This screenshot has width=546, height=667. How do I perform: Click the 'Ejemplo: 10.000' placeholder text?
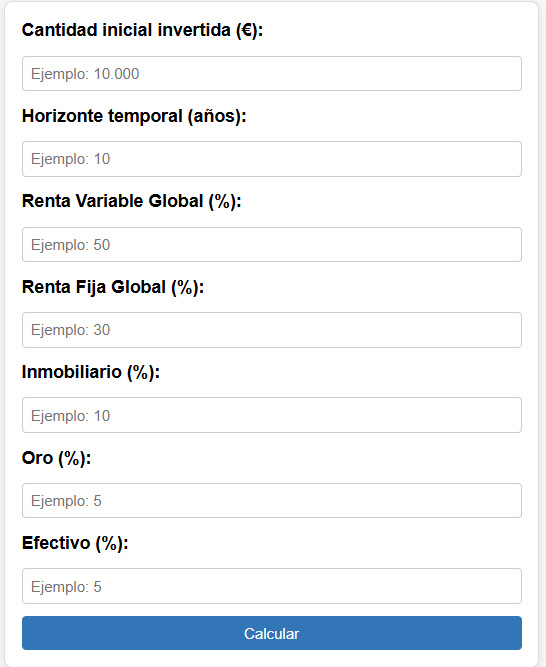(85, 74)
